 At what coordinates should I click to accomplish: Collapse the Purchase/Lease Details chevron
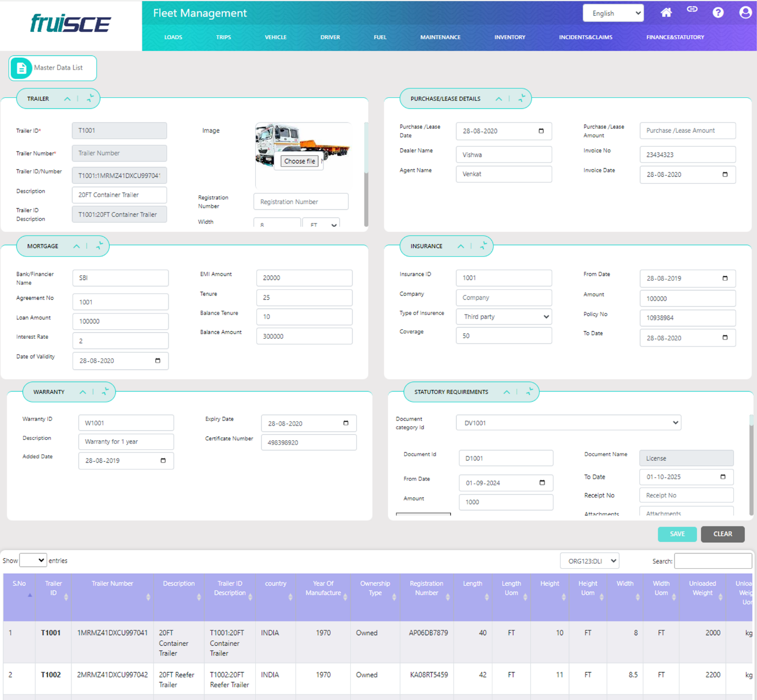498,99
